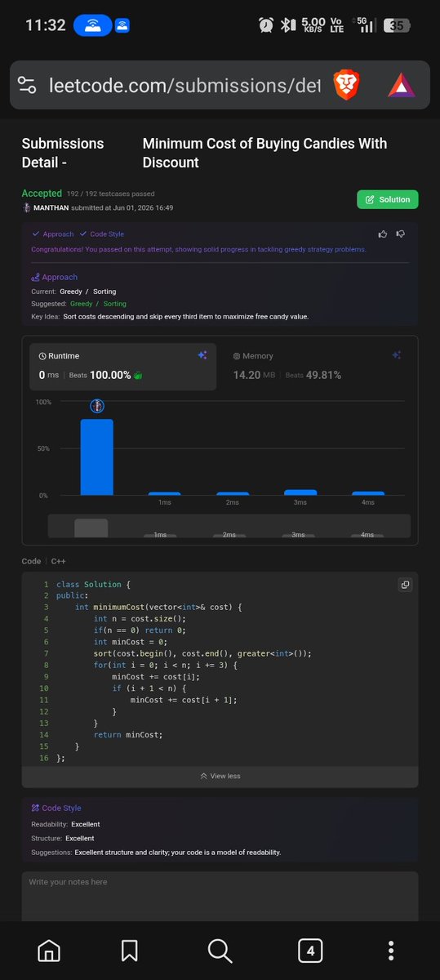Tap the browser Bookmarks icon
This screenshot has width=440, height=980.
click(x=129, y=951)
